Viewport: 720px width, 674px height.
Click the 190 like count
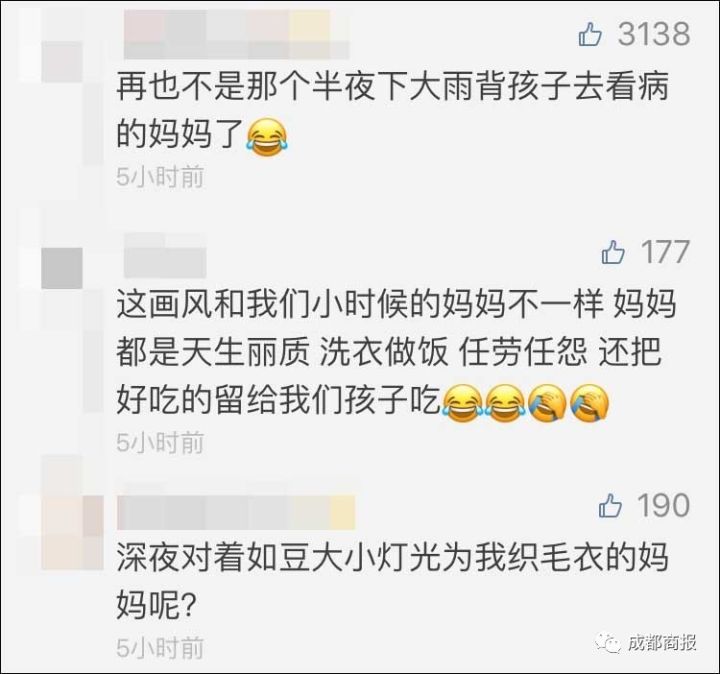coord(664,506)
